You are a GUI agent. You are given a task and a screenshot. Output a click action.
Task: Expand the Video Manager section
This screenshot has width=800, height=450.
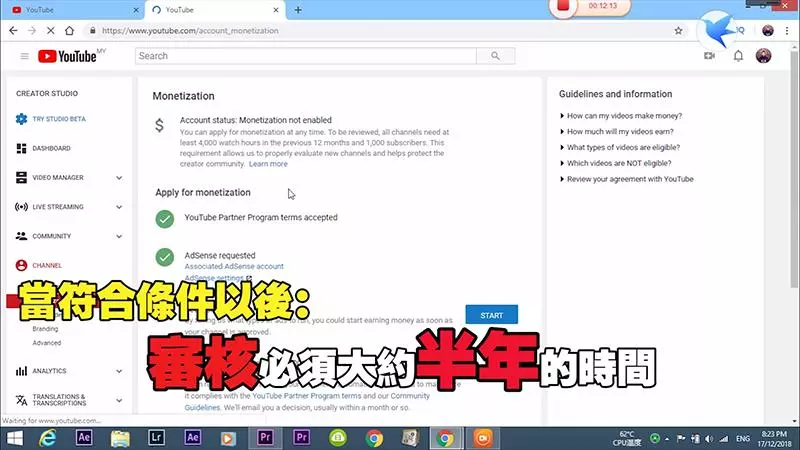[119, 178]
